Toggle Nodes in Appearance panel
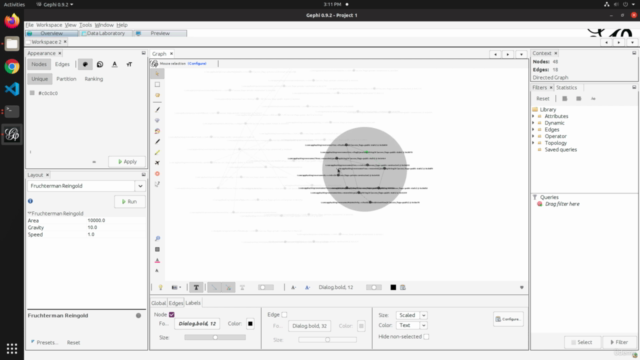This screenshot has height=360, width=640. click(39, 64)
